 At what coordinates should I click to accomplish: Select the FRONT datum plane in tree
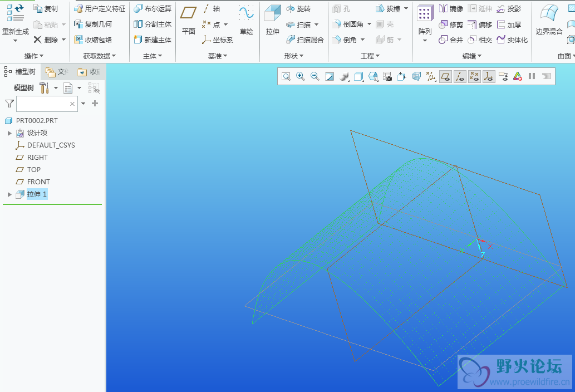point(33,182)
